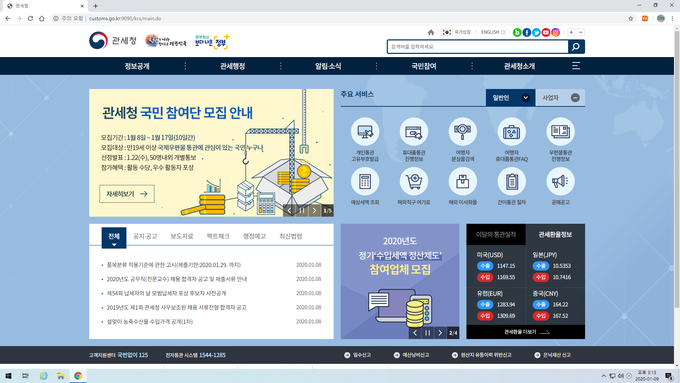Viewport: 680px width, 383px height.
Task: Show the previous main banner slide
Action: (290, 210)
